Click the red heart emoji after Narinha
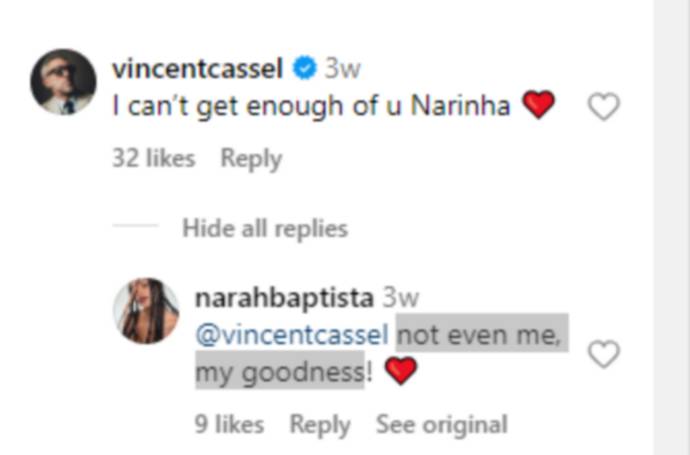This screenshot has width=690, height=455. (539, 105)
